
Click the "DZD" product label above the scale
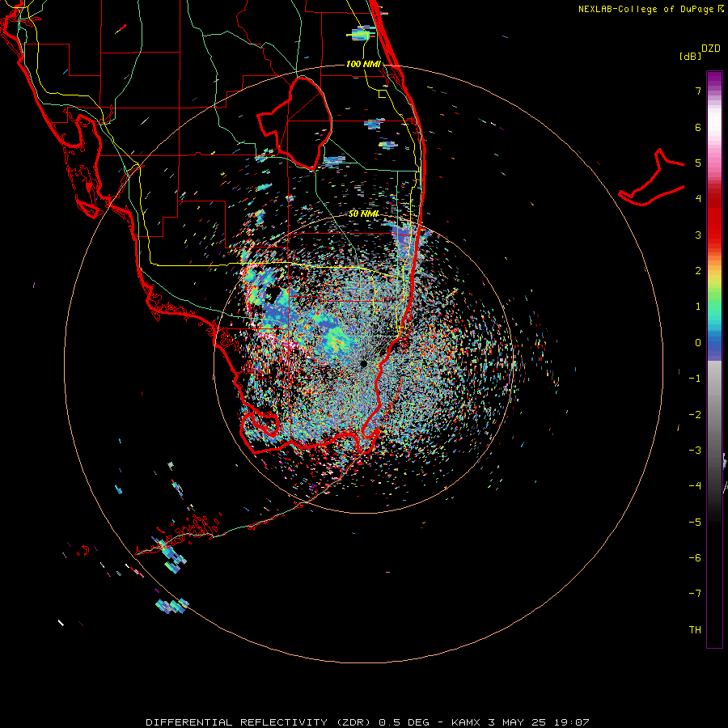pyautogui.click(x=711, y=49)
